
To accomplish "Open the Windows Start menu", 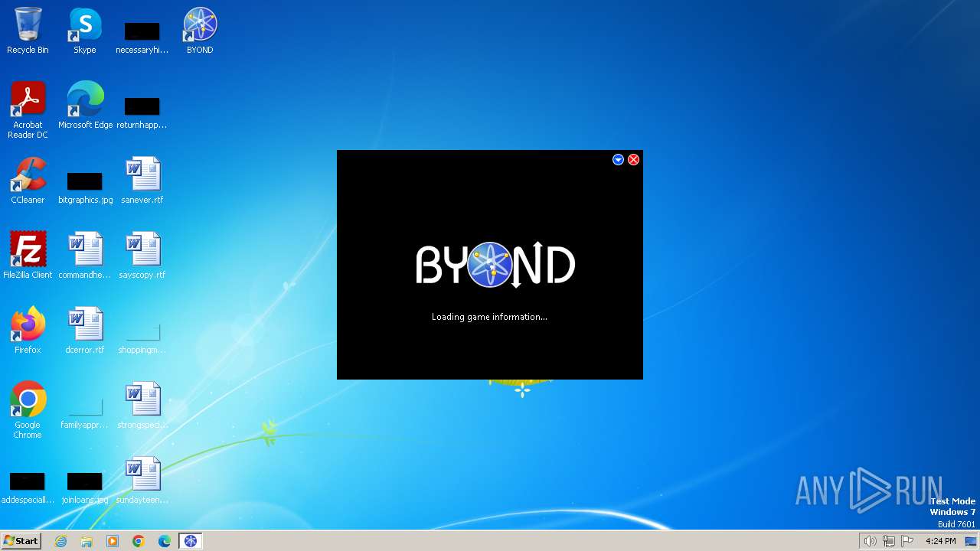I will [x=21, y=541].
